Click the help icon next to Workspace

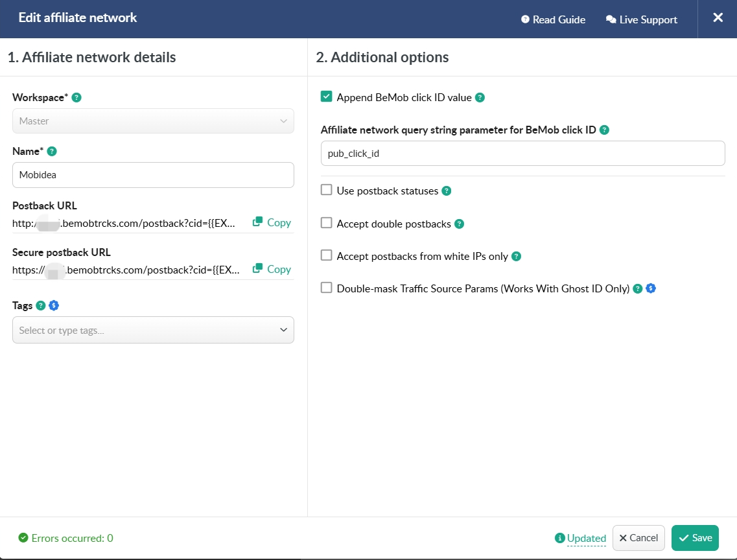pos(76,98)
